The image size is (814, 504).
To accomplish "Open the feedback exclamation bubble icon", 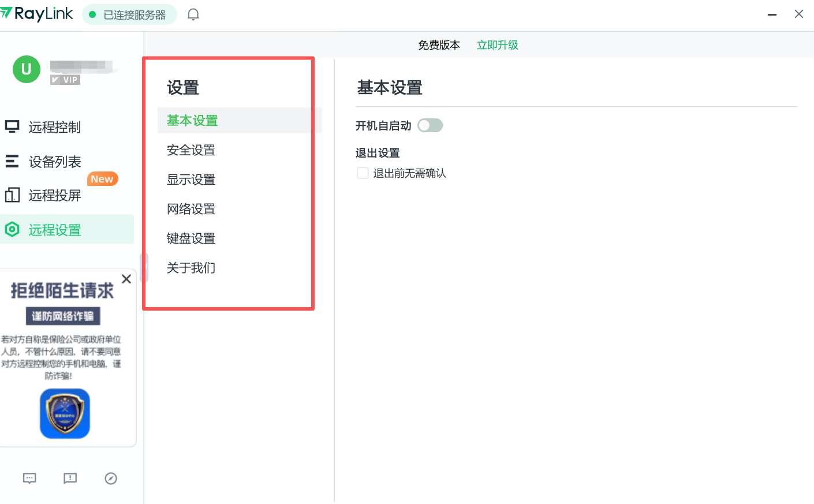I will tap(70, 478).
